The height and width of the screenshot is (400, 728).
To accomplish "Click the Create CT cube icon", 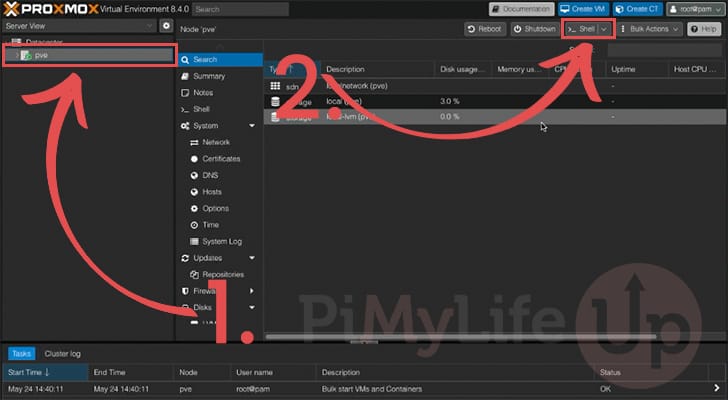I will click(619, 9).
